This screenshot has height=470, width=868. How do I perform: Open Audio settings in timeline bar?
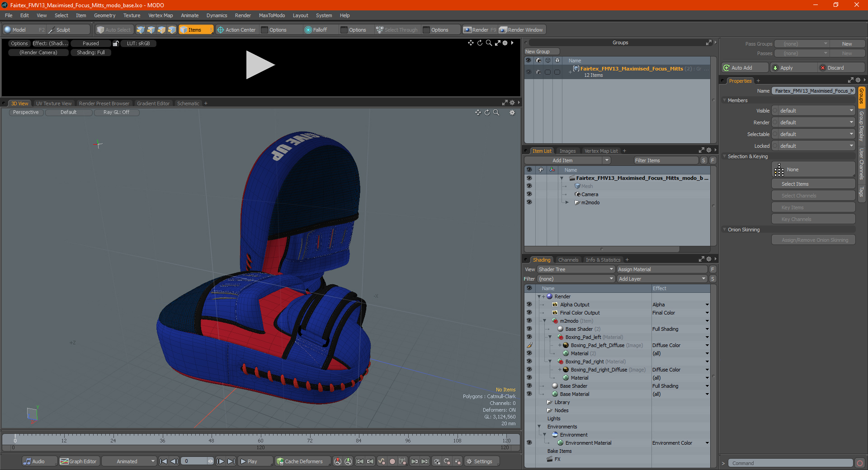pos(39,461)
